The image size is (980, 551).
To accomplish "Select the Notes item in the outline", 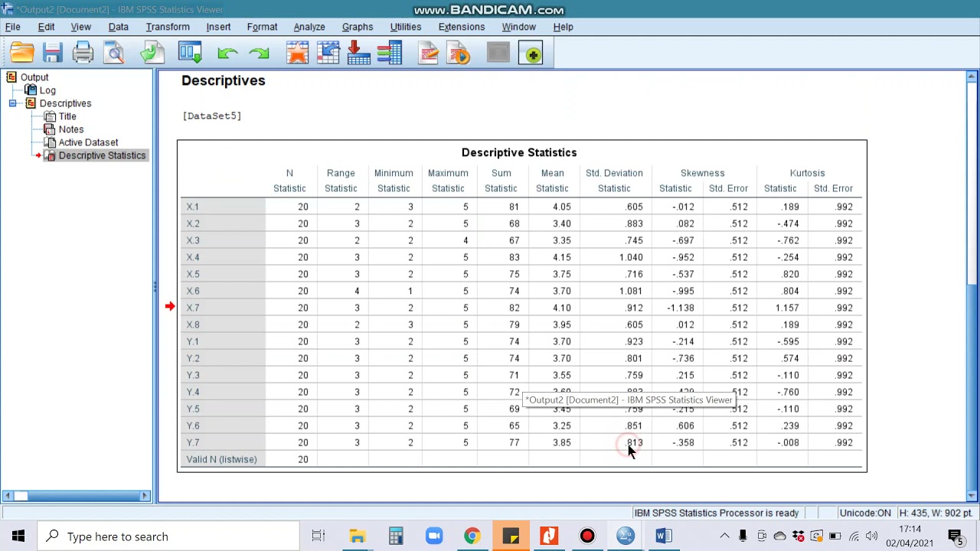I will 71,129.
